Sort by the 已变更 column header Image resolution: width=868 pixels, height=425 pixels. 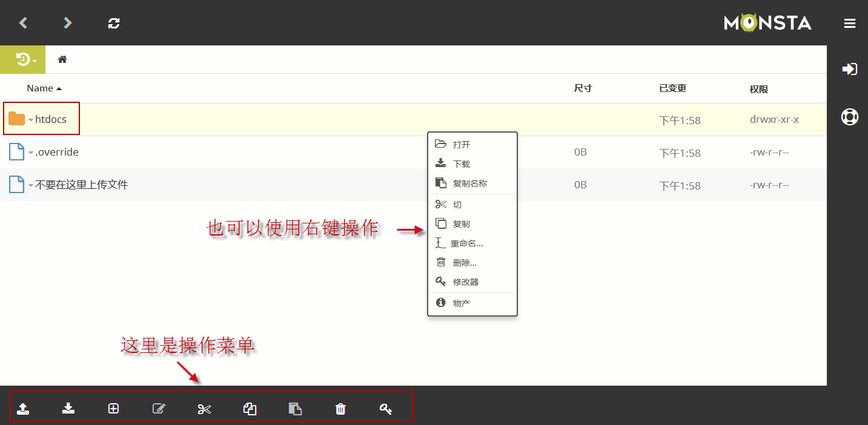[672, 88]
